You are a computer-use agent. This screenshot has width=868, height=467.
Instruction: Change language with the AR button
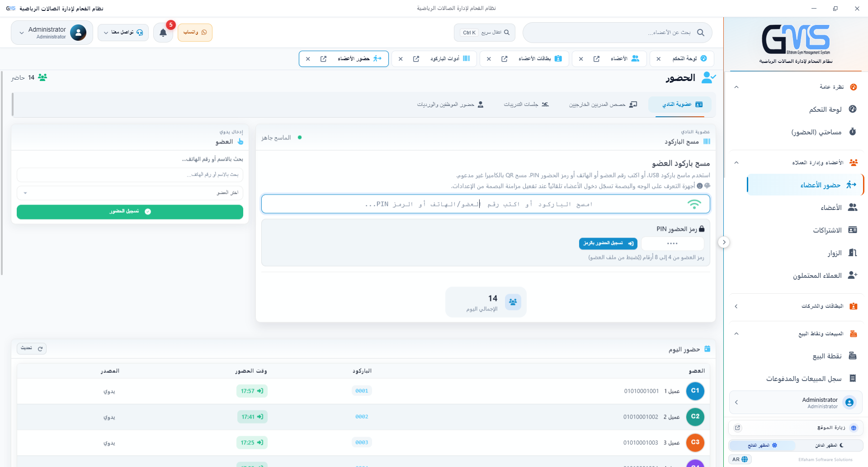click(740, 459)
